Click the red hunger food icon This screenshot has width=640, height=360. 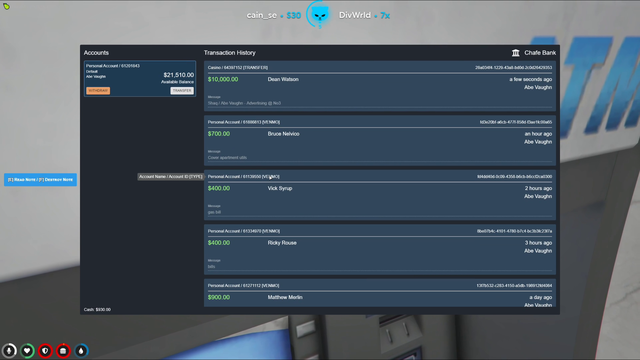coord(63,351)
